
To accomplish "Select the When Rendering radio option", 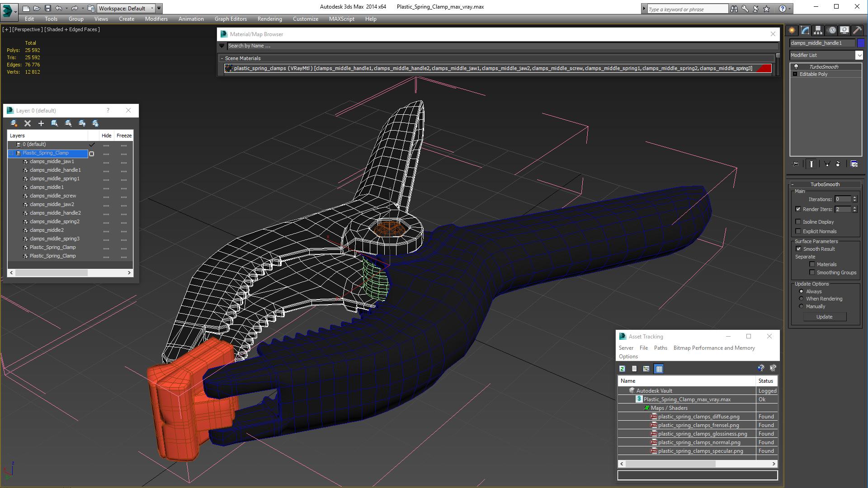I will (802, 299).
